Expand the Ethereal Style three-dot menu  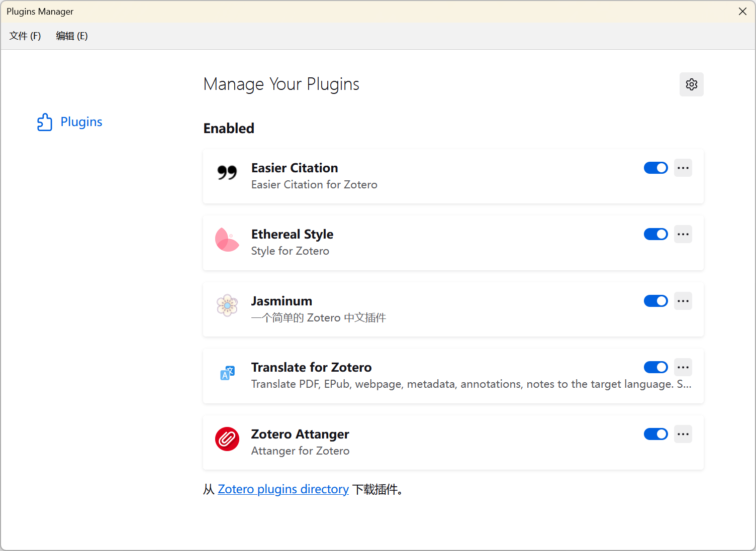pos(683,234)
